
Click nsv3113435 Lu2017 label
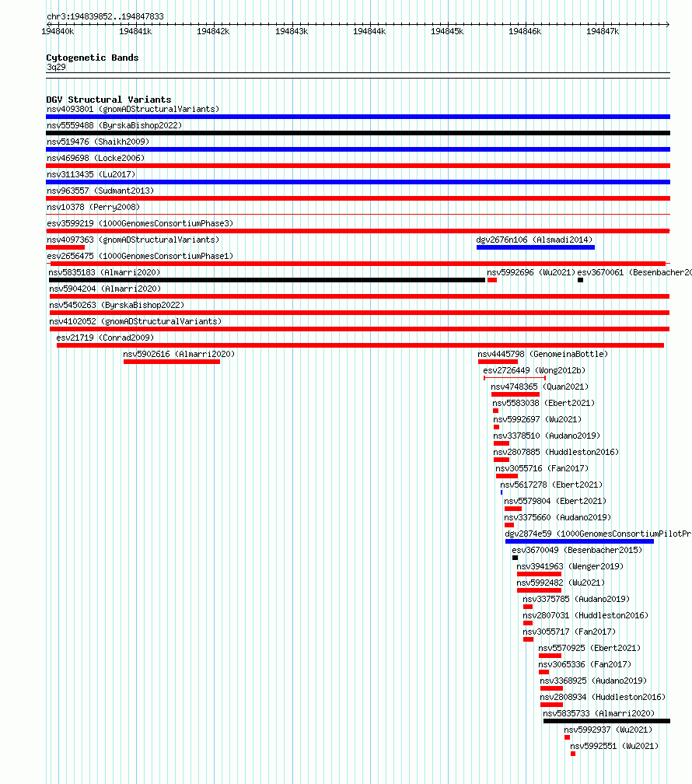(x=91, y=174)
